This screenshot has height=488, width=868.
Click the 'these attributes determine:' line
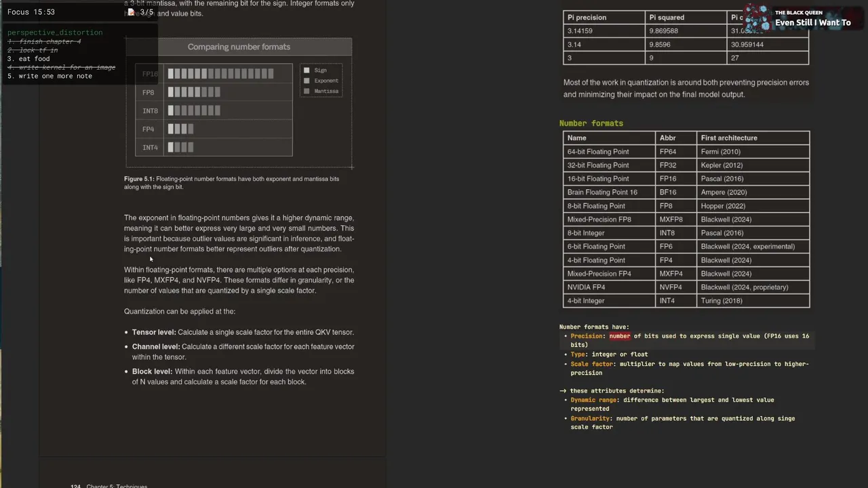point(612,390)
